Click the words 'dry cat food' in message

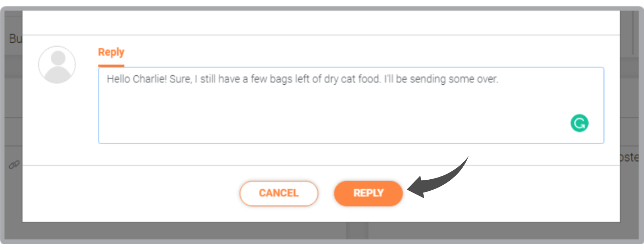pos(352,79)
